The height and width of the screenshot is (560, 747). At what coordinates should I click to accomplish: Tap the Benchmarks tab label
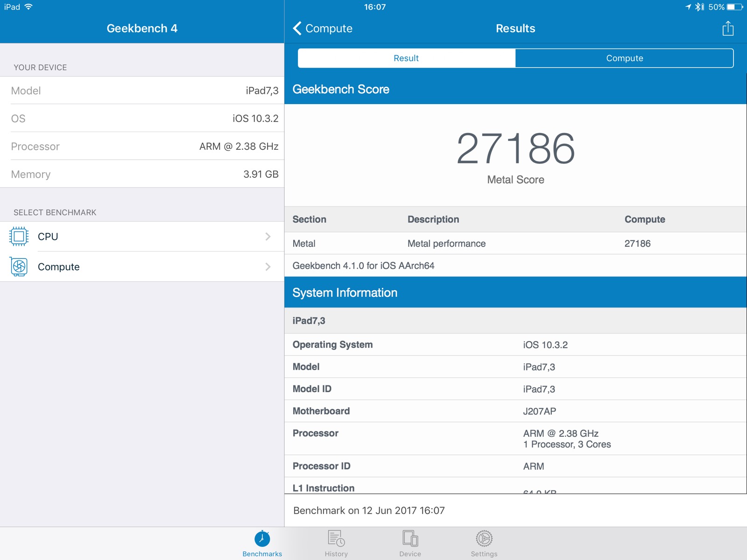262,554
